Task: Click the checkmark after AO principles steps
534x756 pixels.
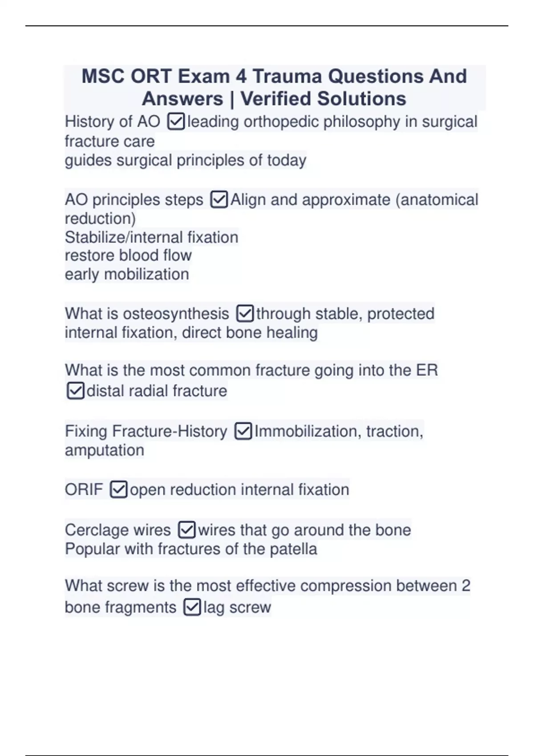Action: pos(219,200)
